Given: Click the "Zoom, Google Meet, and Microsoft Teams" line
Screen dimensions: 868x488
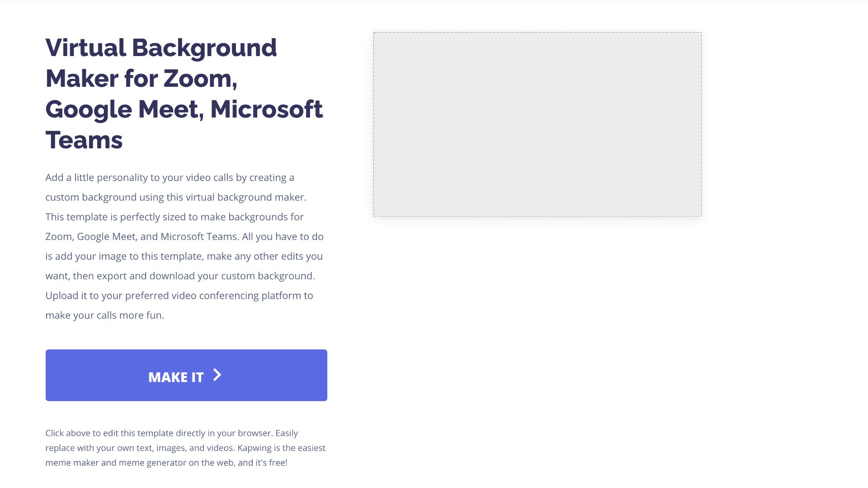Looking at the screenshot, I should pos(184,237).
